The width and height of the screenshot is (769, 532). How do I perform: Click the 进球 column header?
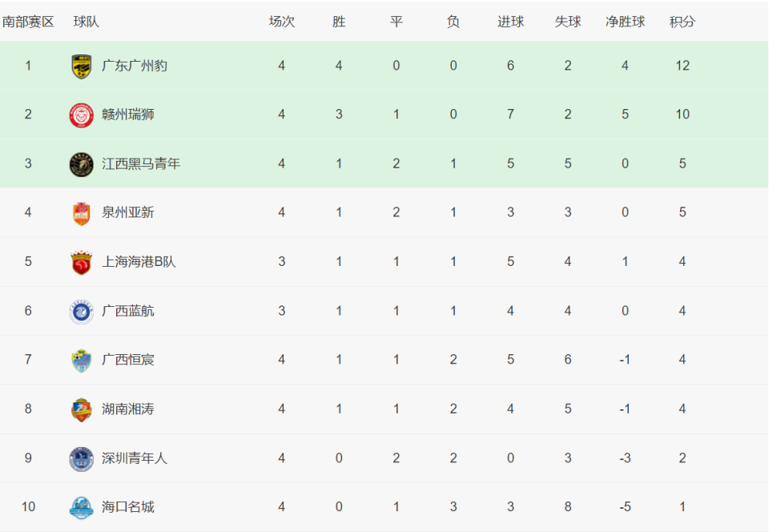pyautogui.click(x=510, y=22)
